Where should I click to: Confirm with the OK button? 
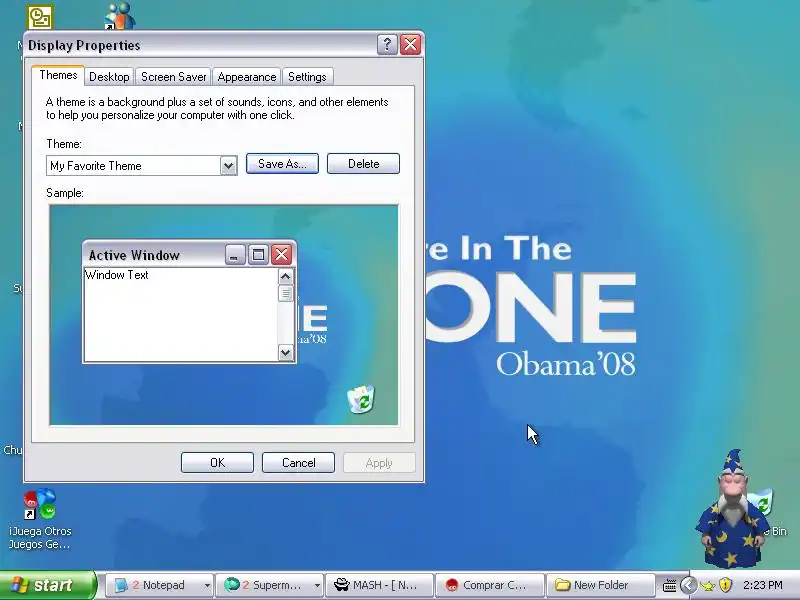click(x=217, y=463)
